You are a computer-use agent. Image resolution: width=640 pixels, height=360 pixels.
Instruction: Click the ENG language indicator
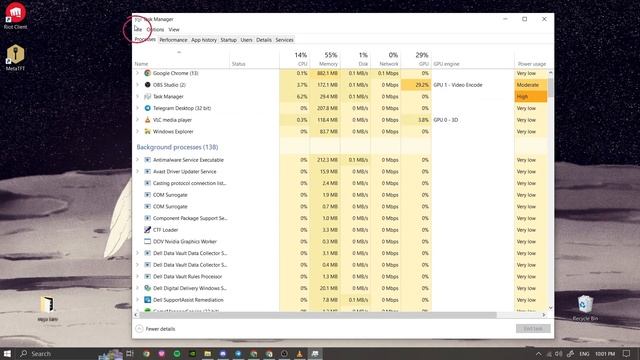pyautogui.click(x=584, y=354)
